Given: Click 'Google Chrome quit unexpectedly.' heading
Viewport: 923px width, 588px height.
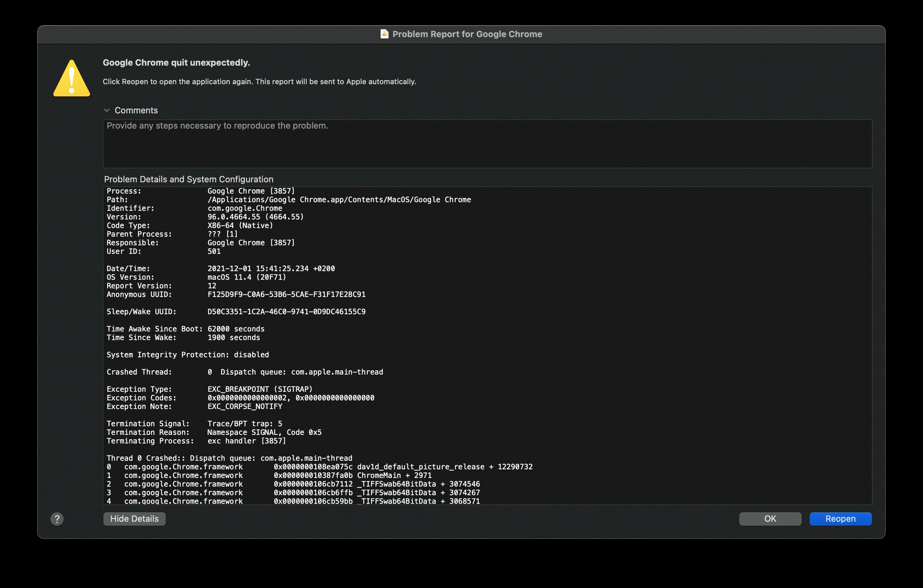Looking at the screenshot, I should 176,63.
